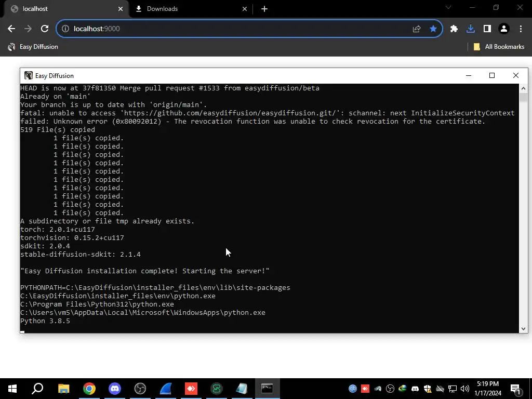The height and width of the screenshot is (399, 532).
Task: Click the volume icon in system tray
Action: (465, 389)
